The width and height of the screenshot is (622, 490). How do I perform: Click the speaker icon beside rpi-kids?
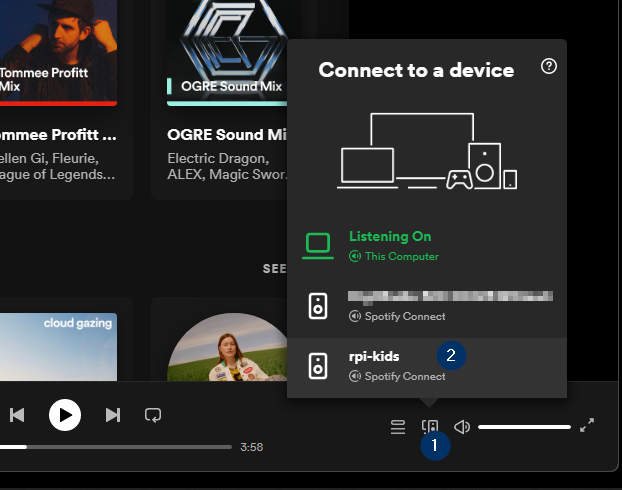[318, 366]
